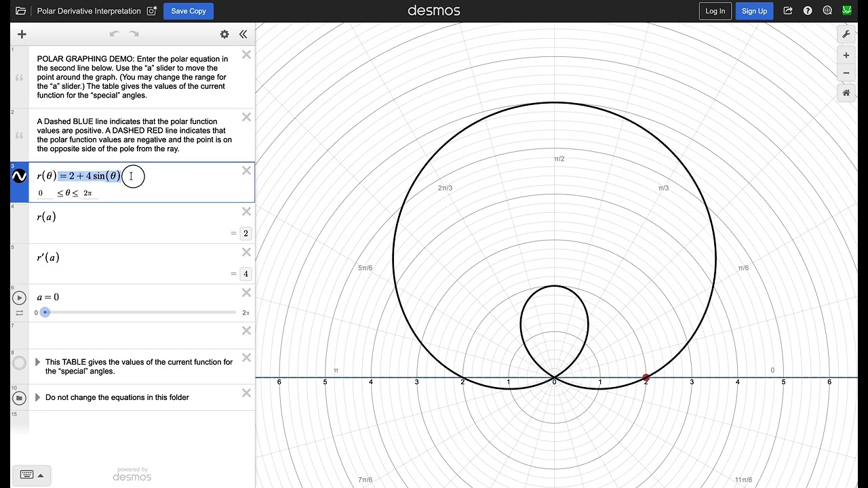Click the r(a) result value 2

click(x=245, y=233)
